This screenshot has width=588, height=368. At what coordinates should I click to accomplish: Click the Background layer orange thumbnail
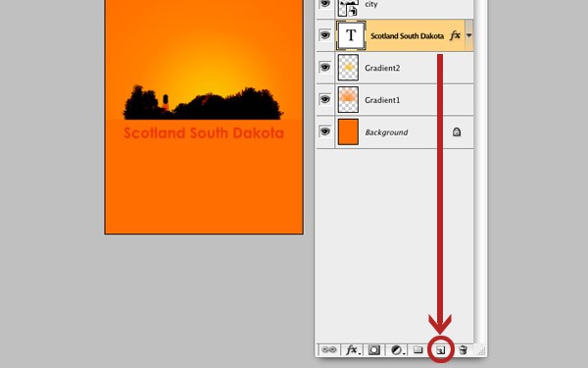click(x=348, y=131)
